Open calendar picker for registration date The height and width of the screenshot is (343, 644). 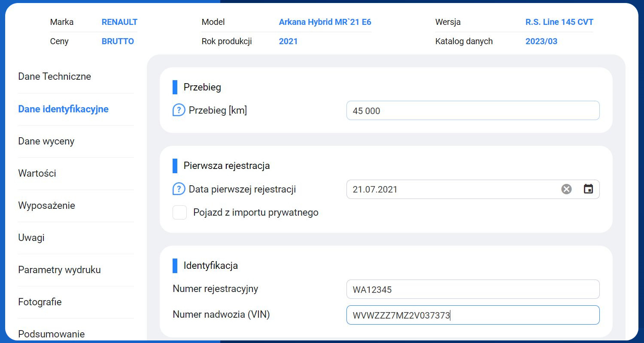pyautogui.click(x=588, y=189)
